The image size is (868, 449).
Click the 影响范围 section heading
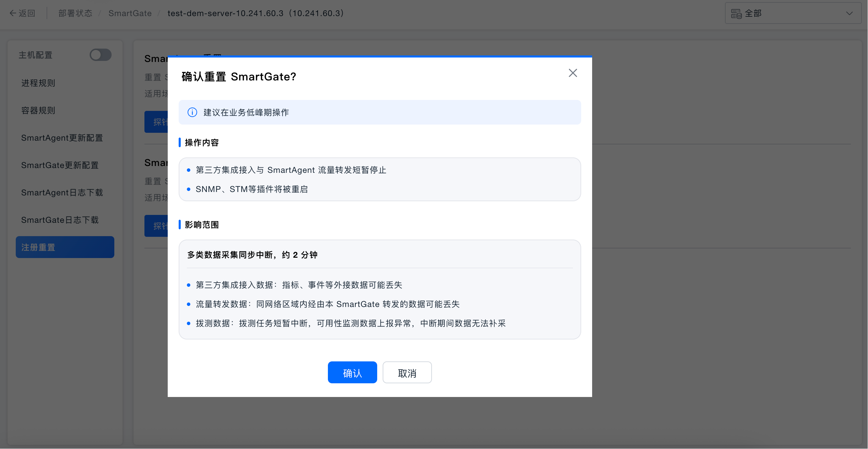click(202, 224)
